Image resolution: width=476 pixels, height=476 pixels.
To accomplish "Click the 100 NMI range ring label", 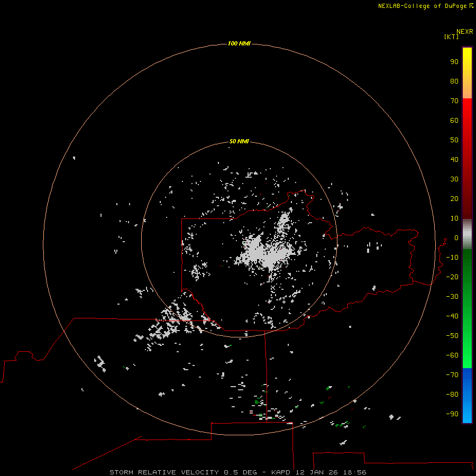I will point(239,43).
